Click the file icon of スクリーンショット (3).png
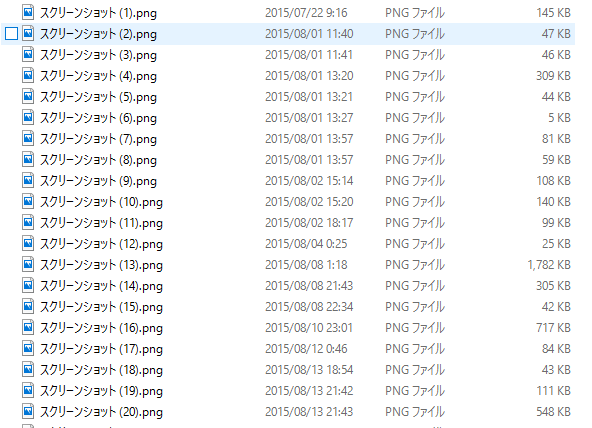The height and width of the screenshot is (428, 592). click(28, 55)
